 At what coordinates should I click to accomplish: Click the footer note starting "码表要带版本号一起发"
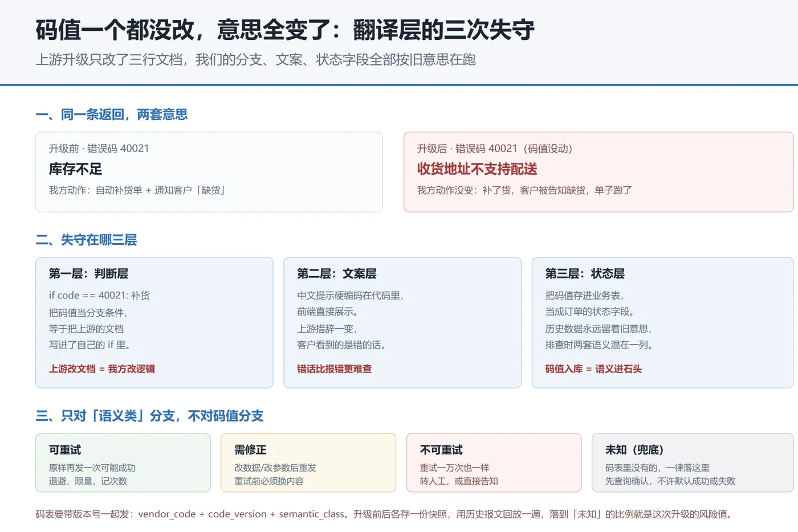pos(384,514)
